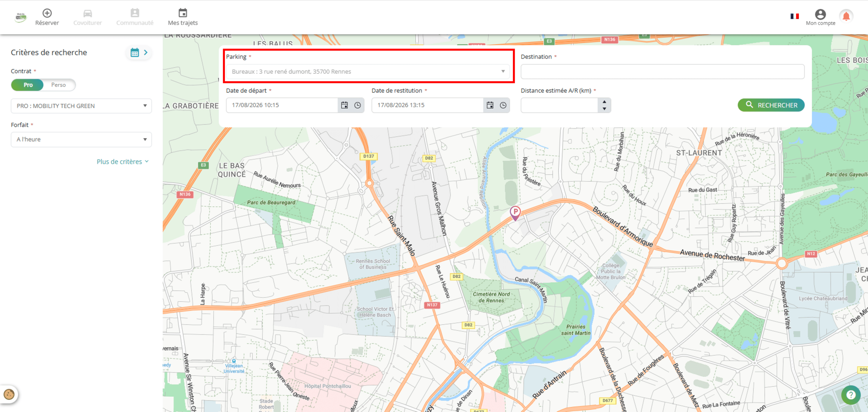Image resolution: width=868 pixels, height=412 pixels.
Task: Open calendar picker for Date de restitution
Action: 489,105
